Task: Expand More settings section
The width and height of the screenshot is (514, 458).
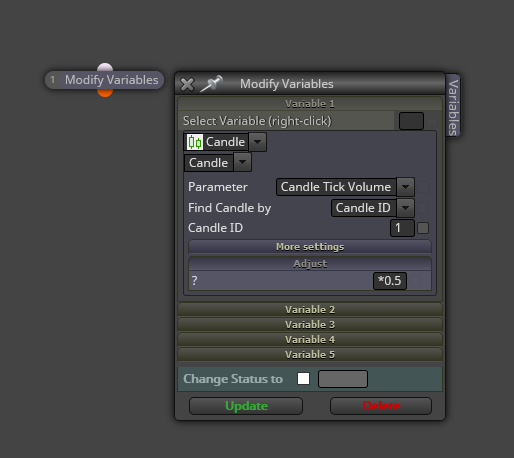Action: point(310,247)
